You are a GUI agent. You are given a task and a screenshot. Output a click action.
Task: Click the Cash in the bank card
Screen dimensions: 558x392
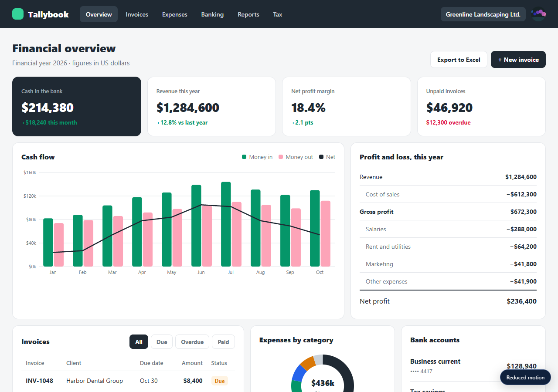coord(77,107)
